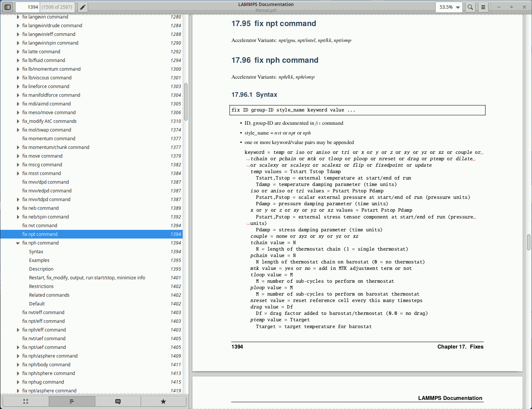The image size is (532, 409).
Task: Follow the npt/kk accelerator variant link
Action: (x=324, y=40)
